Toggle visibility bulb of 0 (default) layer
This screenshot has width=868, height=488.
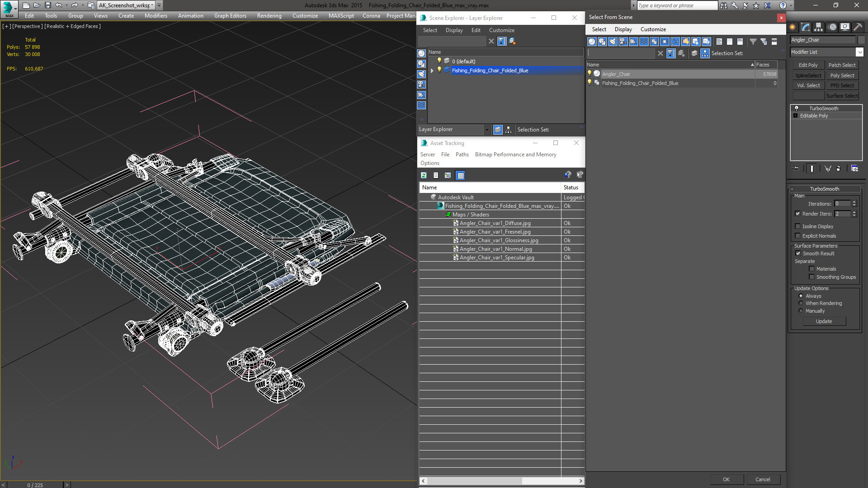pyautogui.click(x=439, y=61)
